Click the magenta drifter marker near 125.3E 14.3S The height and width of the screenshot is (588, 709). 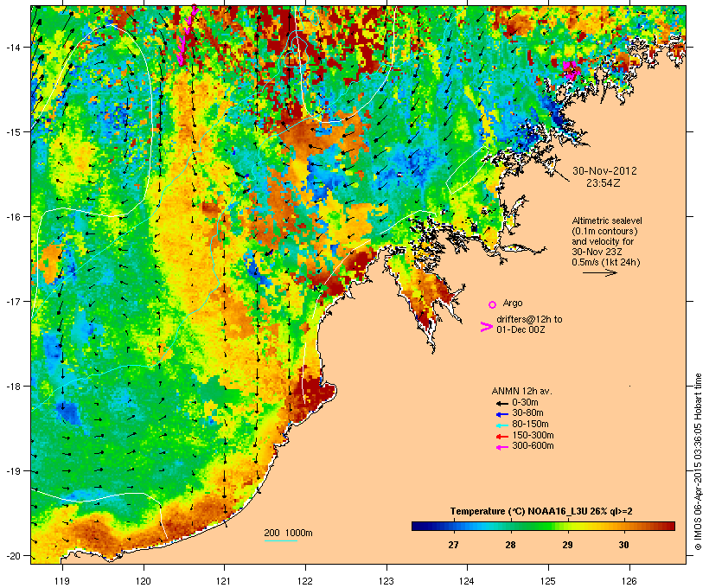572,70
